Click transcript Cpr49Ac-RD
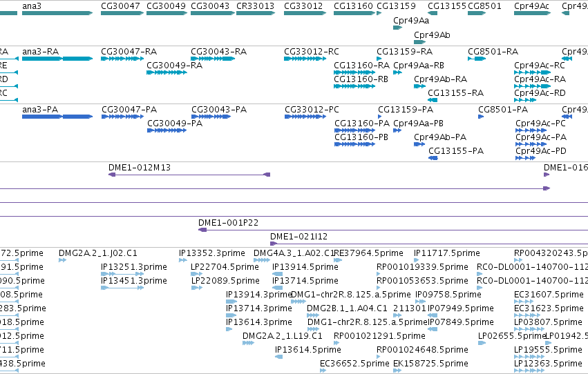588x374 pixels. click(x=525, y=100)
